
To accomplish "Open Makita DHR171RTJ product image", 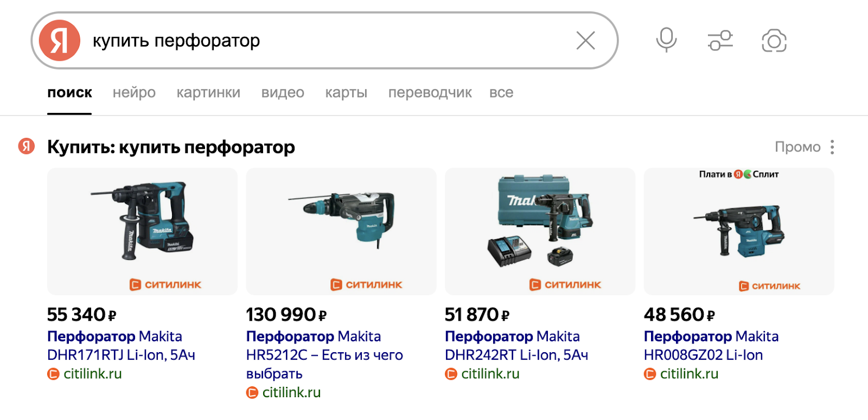I will click(142, 231).
